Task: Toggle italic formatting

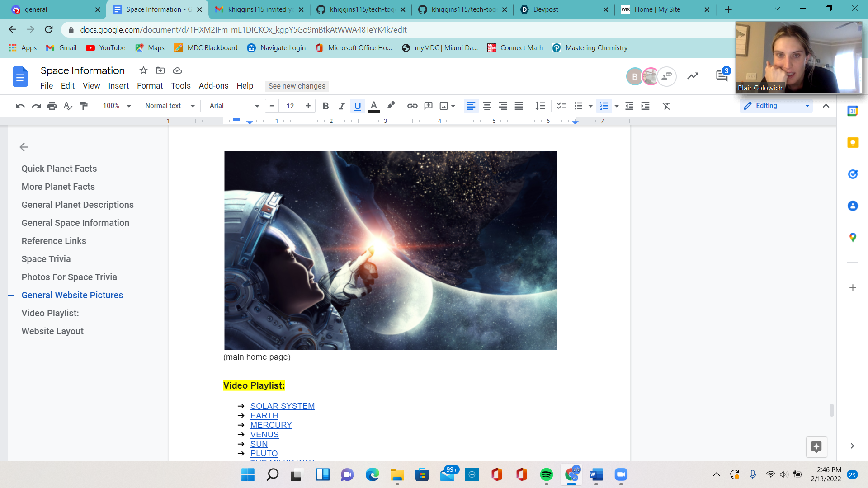Action: pyautogui.click(x=341, y=106)
